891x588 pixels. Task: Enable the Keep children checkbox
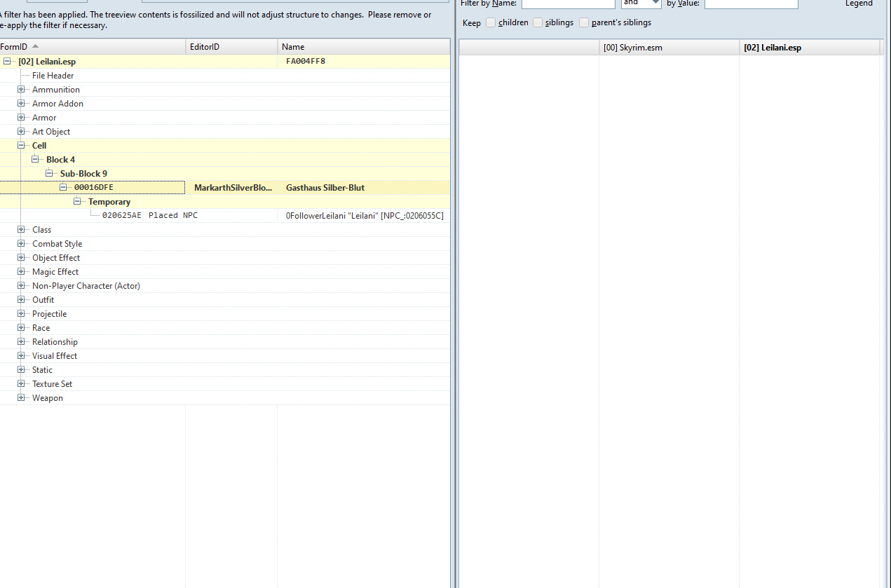(491, 22)
